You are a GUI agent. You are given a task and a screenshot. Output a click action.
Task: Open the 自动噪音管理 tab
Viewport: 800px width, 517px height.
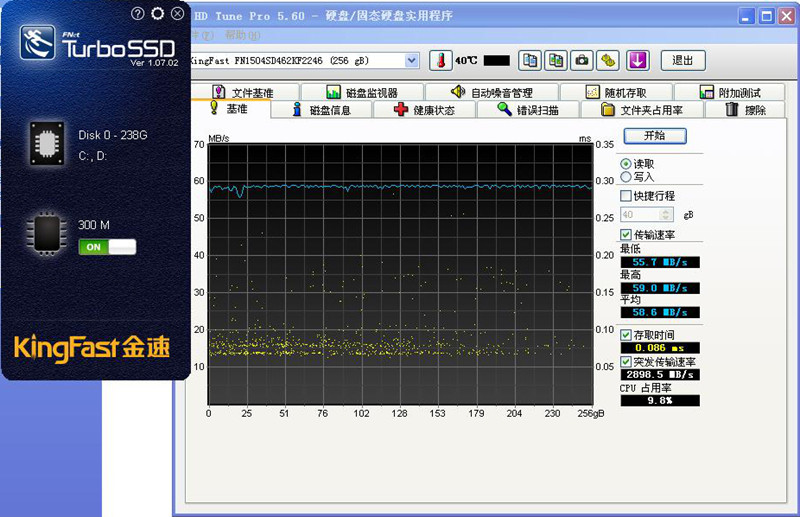point(492,92)
